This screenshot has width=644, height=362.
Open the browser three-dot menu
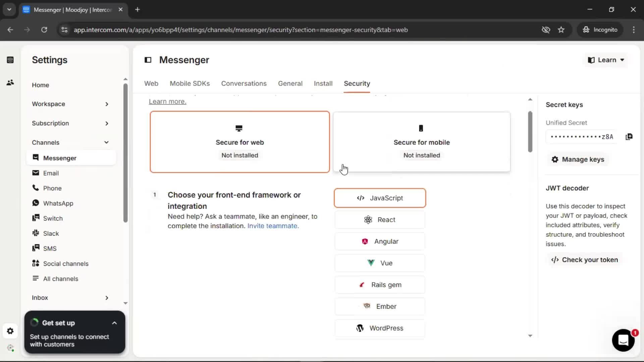click(634, 30)
